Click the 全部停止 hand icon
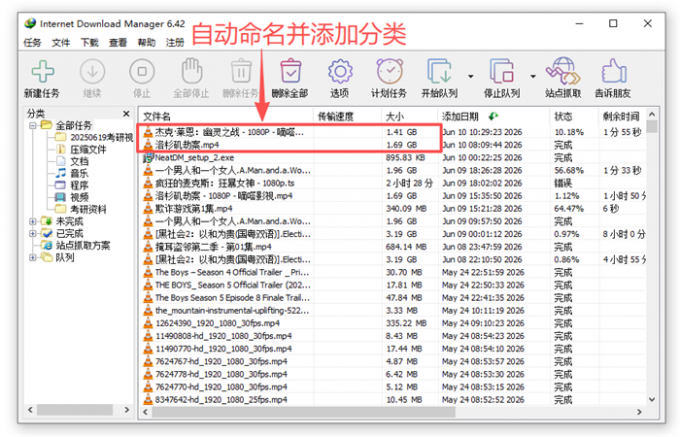Viewport: 680px width, 437px height. [x=191, y=71]
